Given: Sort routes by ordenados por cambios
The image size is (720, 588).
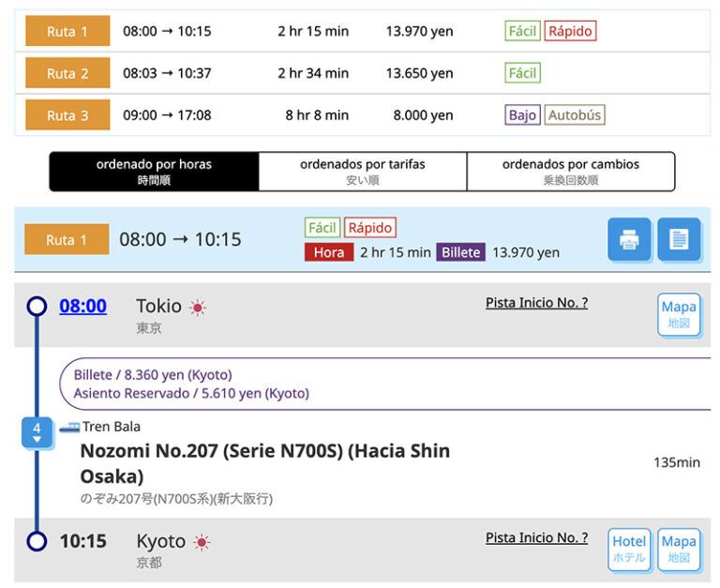Looking at the screenshot, I should click(570, 172).
